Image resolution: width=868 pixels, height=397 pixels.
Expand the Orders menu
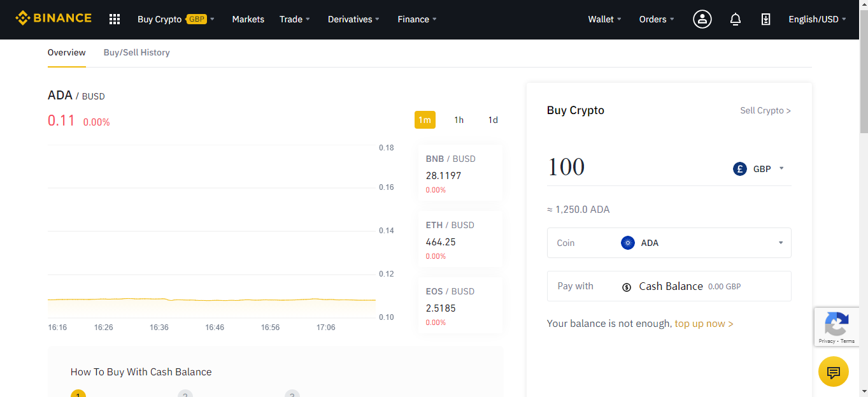(x=657, y=19)
